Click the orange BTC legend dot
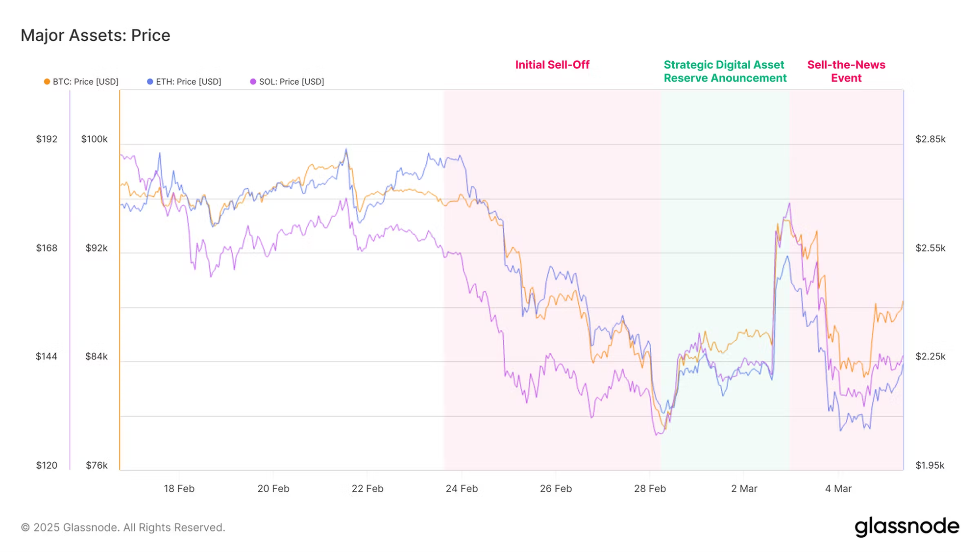This screenshot has height=552, width=980. point(47,82)
